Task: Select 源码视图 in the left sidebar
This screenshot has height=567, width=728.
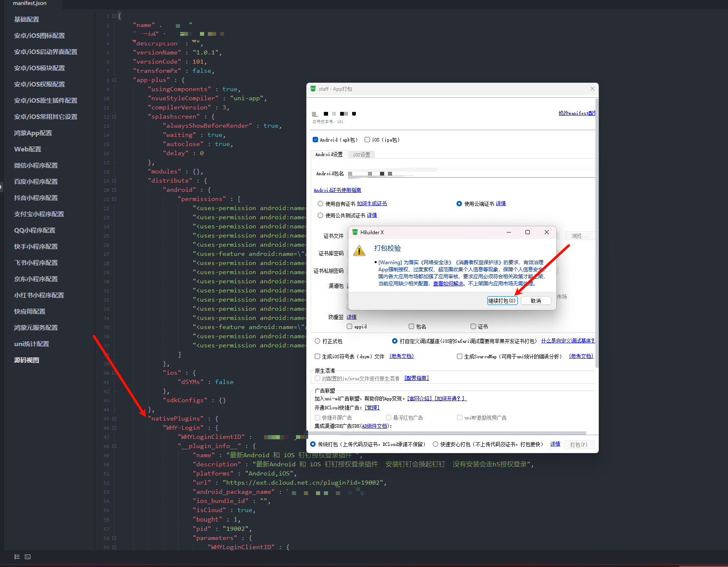Action: coord(27,360)
